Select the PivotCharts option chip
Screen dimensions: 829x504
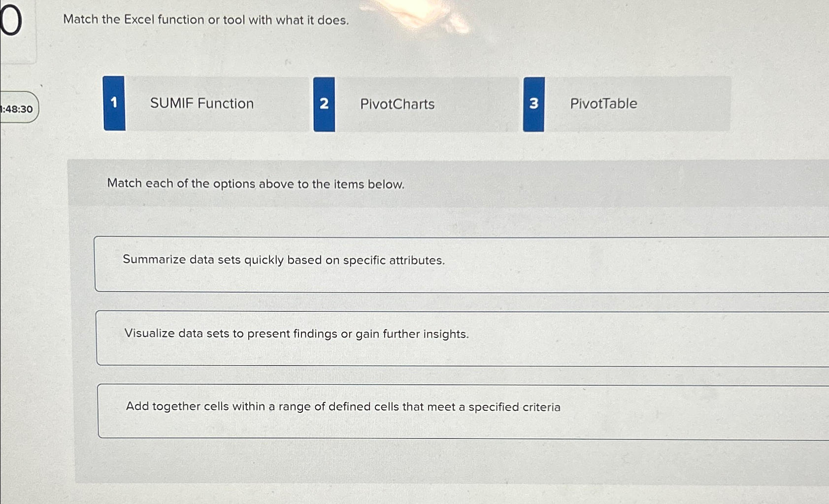419,103
